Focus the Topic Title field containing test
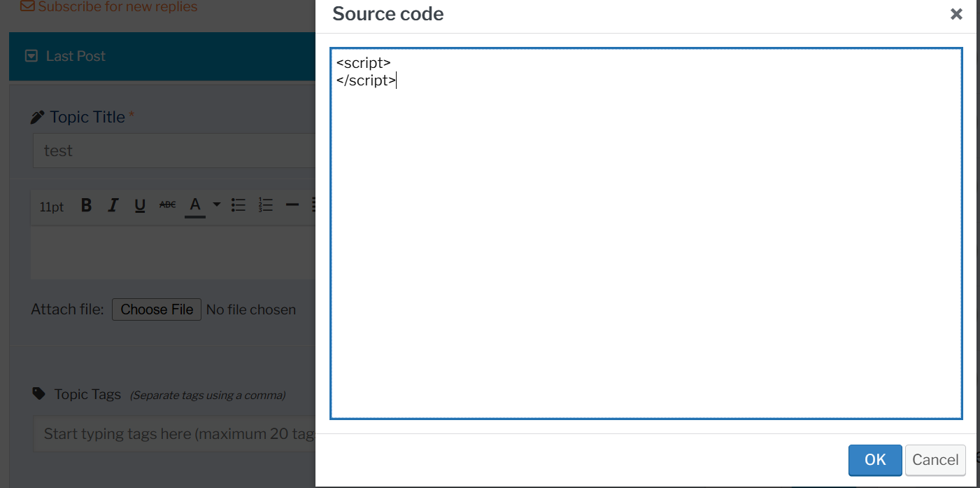The height and width of the screenshot is (488, 980). point(174,151)
